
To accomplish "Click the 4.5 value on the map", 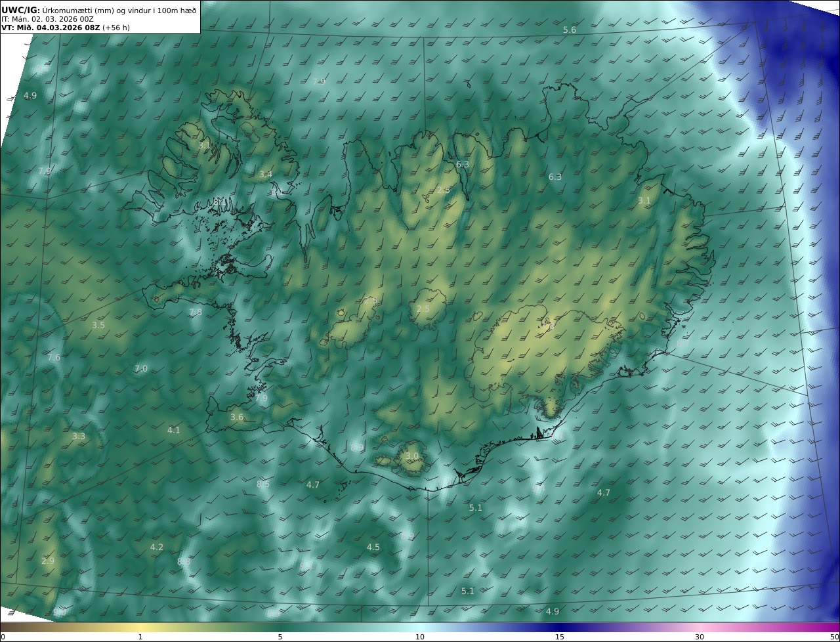I will point(373,547).
